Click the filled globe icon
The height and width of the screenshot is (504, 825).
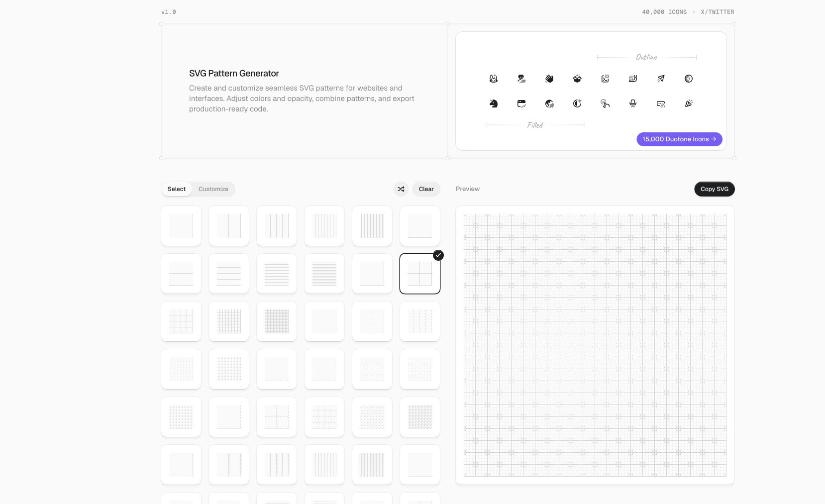pos(549,103)
